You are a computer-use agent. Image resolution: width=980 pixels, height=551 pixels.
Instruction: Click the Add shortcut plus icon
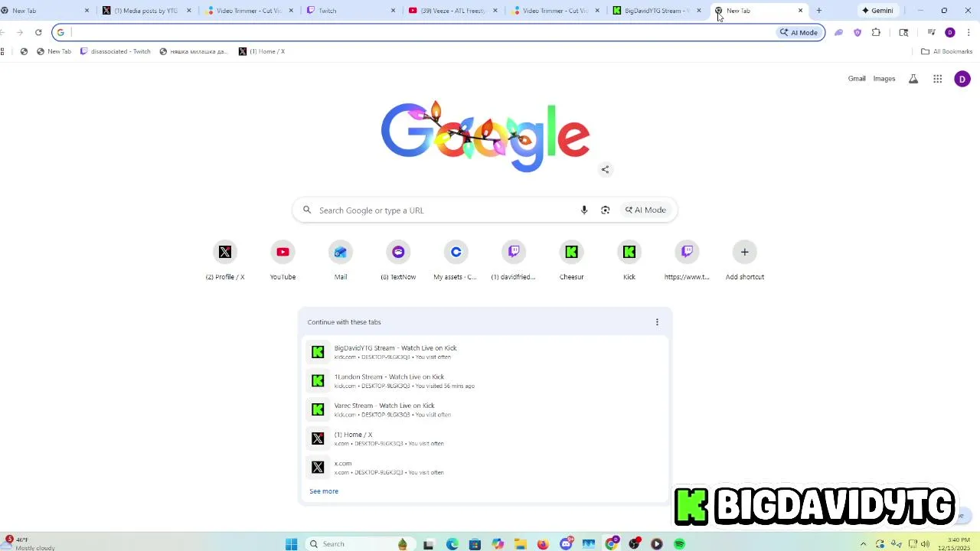744,252
